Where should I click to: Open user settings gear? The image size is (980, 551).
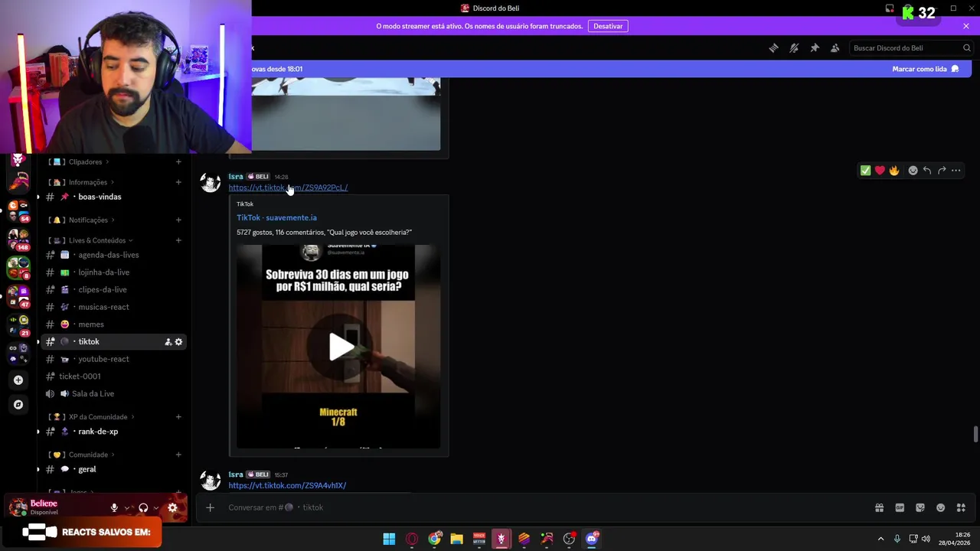pos(172,507)
